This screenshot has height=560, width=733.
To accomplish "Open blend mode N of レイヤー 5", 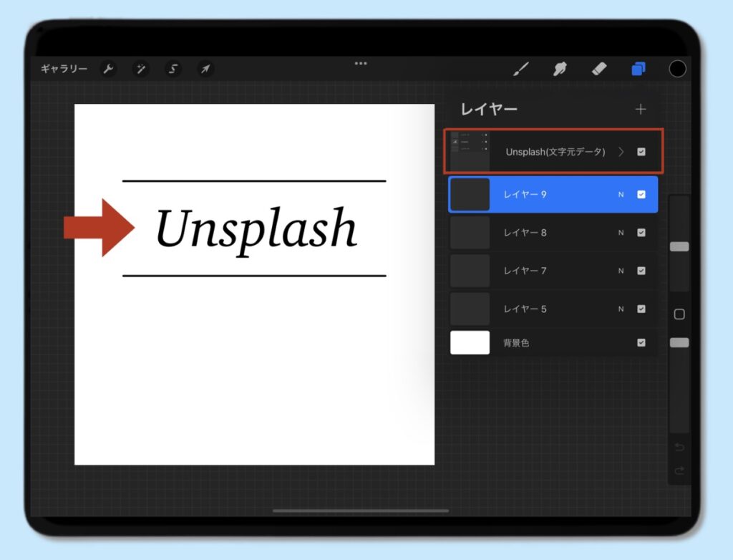I will click(x=621, y=309).
